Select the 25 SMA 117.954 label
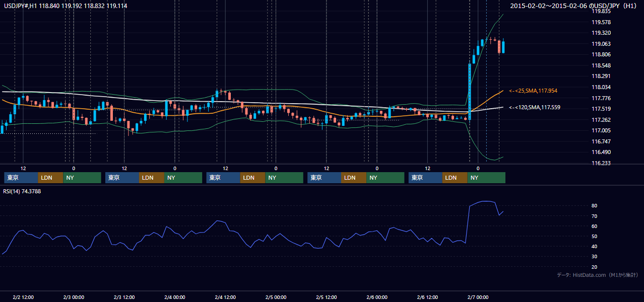Image resolution: width=644 pixels, height=302 pixels. [533, 91]
